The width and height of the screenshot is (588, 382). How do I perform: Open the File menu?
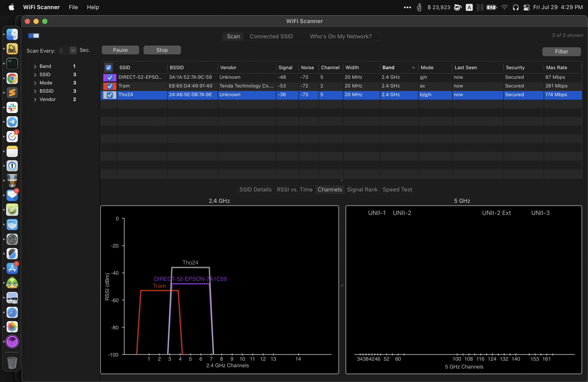point(73,7)
